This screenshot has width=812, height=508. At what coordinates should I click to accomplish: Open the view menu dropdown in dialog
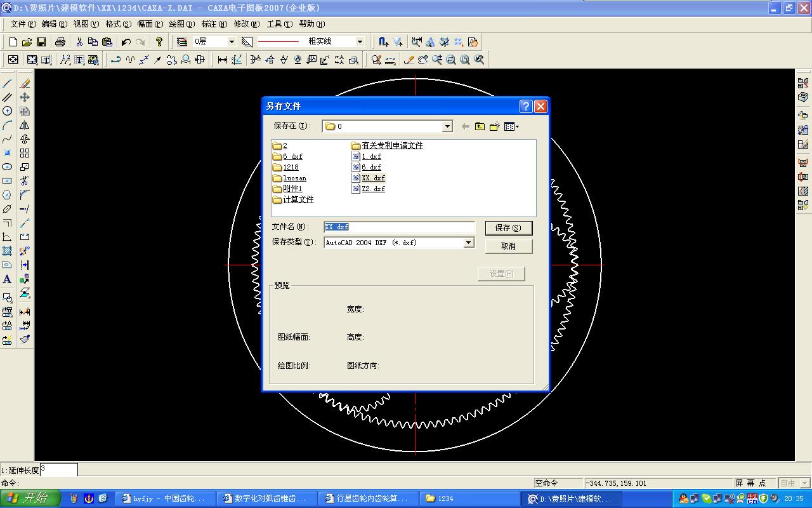[x=511, y=126]
